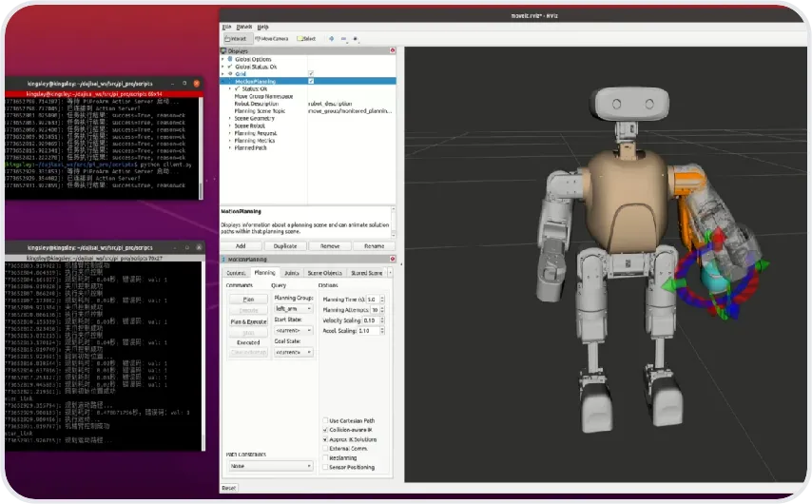The height and width of the screenshot is (504, 812).
Task: Expand Planning Metrics properties
Action: [x=230, y=141]
